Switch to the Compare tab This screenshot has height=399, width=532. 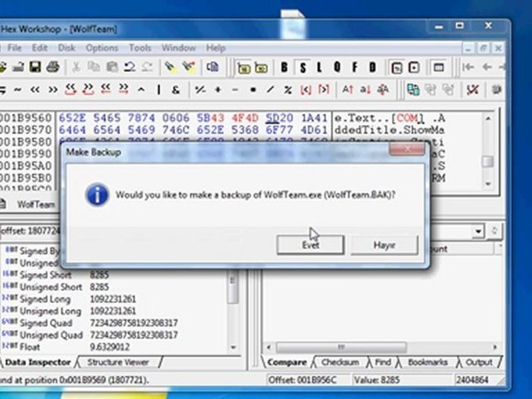[x=287, y=362]
